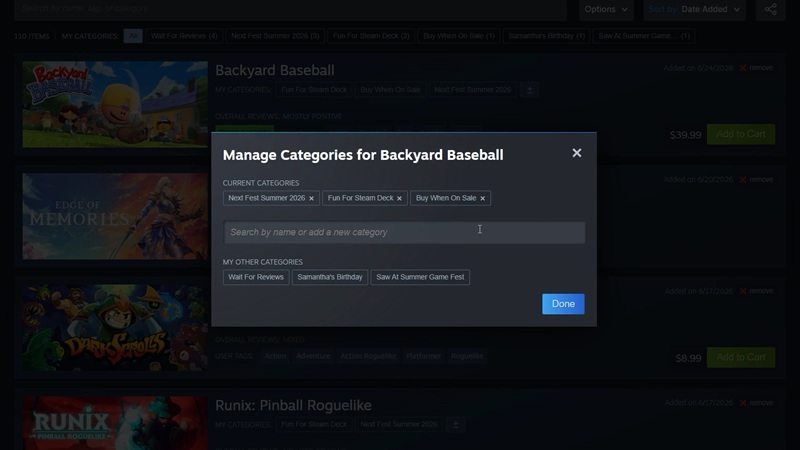Filter by Wait For Reviews (4) category

tap(184, 36)
